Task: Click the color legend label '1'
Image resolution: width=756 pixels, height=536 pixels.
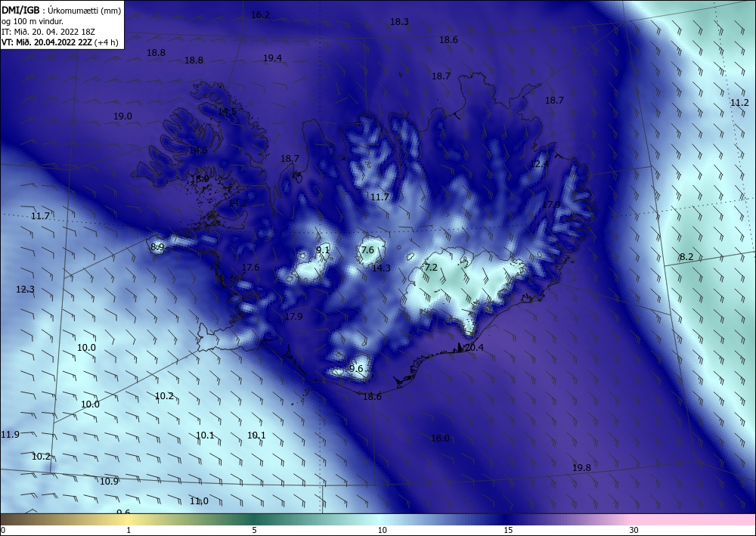Action: [129, 531]
